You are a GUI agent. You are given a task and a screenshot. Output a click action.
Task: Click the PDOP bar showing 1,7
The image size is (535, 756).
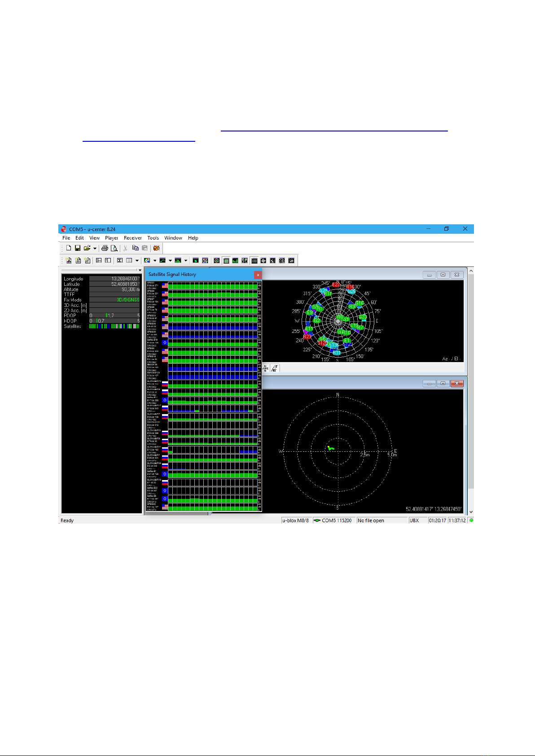click(x=114, y=315)
